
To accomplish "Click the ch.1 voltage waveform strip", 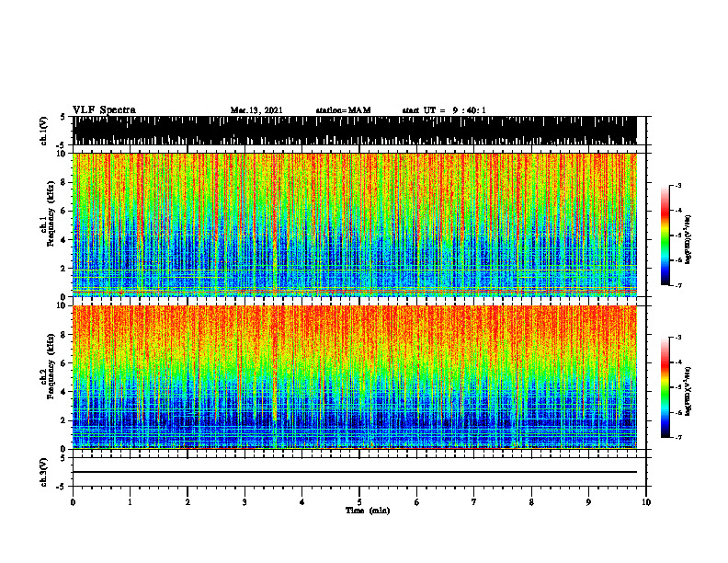I will click(x=354, y=131).
